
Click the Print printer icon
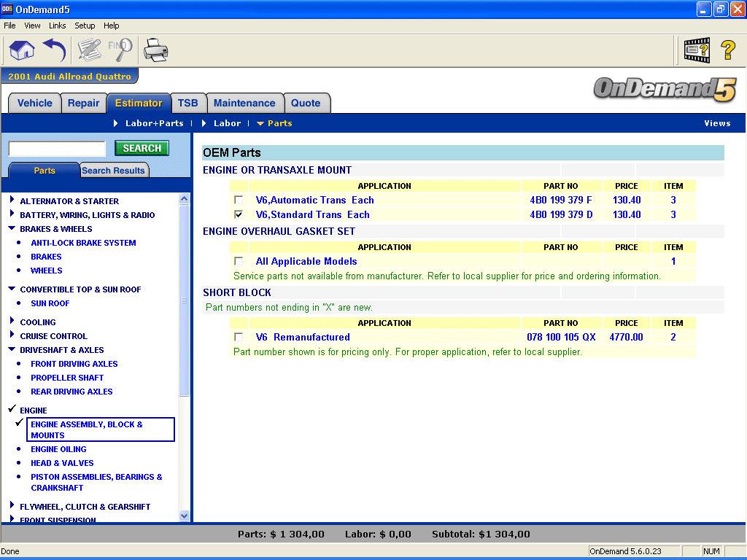pos(156,50)
